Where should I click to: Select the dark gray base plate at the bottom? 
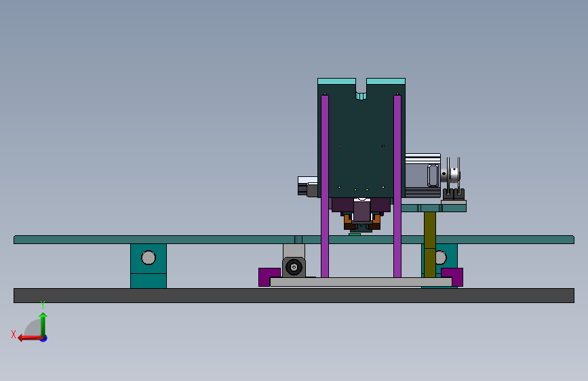(294, 296)
